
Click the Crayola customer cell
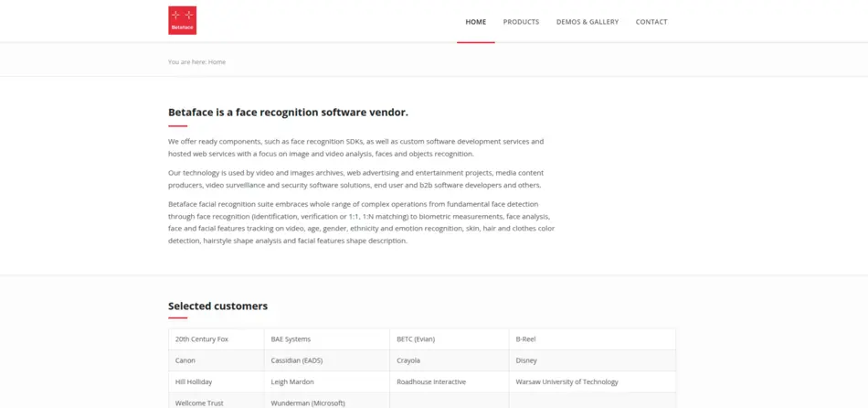pyautogui.click(x=449, y=360)
